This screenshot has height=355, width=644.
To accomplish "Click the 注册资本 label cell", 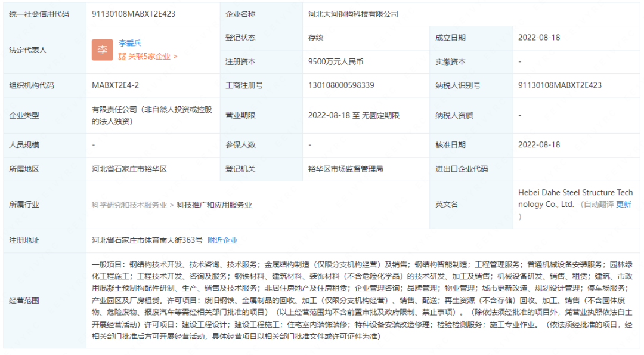I will (x=261, y=62).
